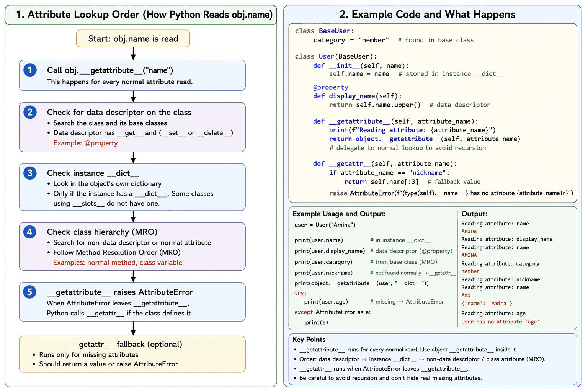Screen dimensions: 588x392
Task: Select usage line 'print(user.nickname)'
Action: (323, 273)
